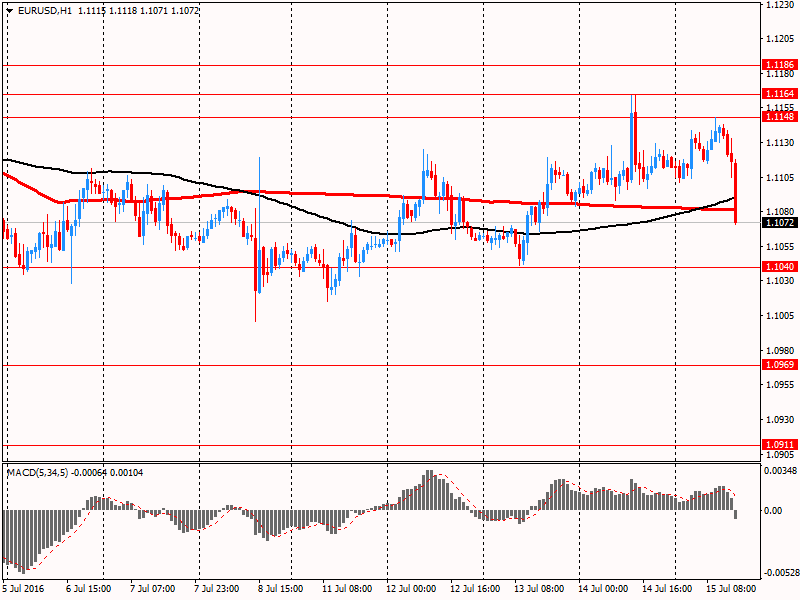800x600 pixels.
Task: Click the -0.00528 MACD scale value
Action: (x=781, y=573)
